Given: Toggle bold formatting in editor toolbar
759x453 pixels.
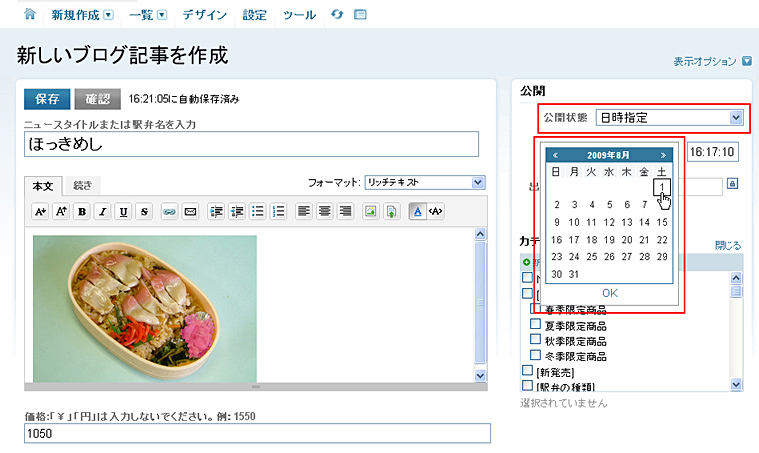Looking at the screenshot, I should 81,212.
